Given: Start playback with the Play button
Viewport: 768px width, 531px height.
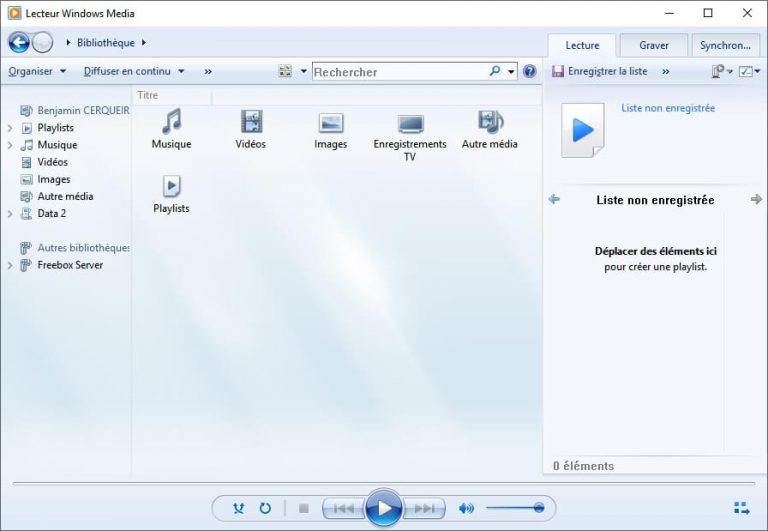Looking at the screenshot, I should point(384,508).
